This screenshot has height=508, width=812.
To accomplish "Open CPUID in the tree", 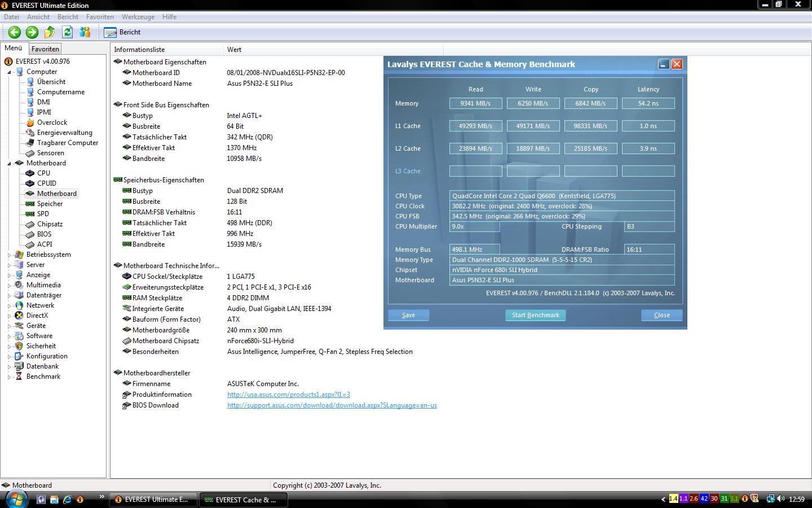I will [46, 183].
